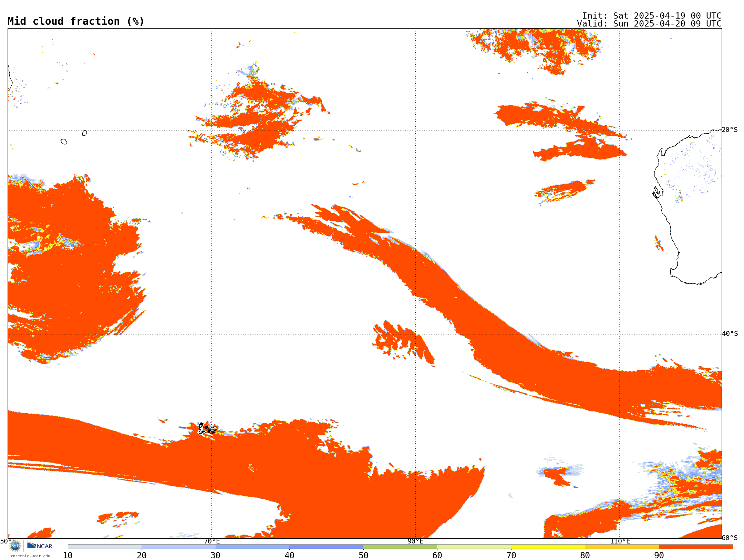Click the Init date line text

(x=652, y=16)
